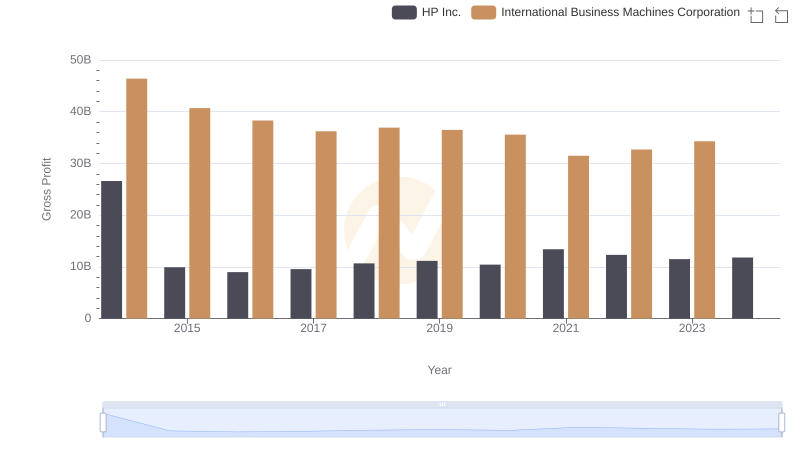
Task: Click HP Inc. dark legend swatch
Action: click(404, 12)
